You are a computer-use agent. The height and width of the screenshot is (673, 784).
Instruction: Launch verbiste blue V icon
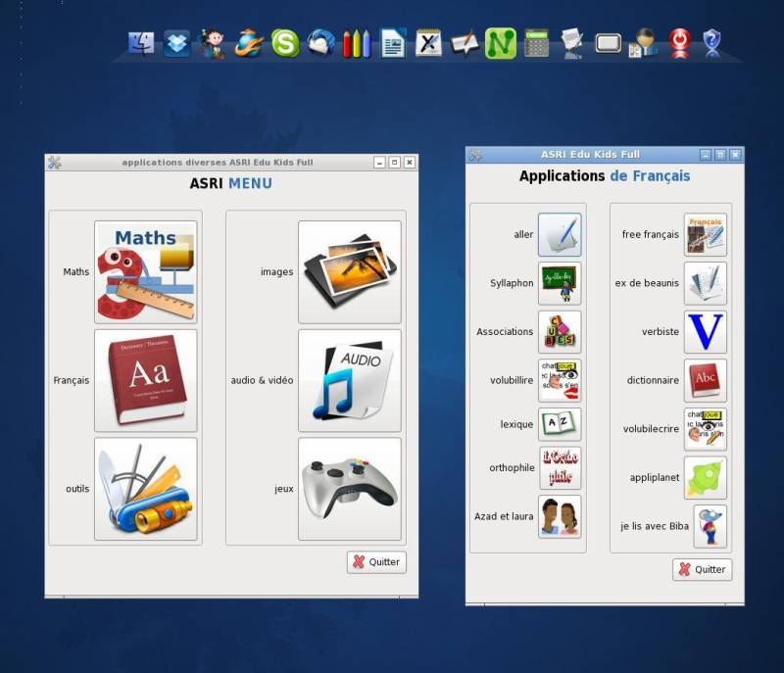tap(705, 332)
